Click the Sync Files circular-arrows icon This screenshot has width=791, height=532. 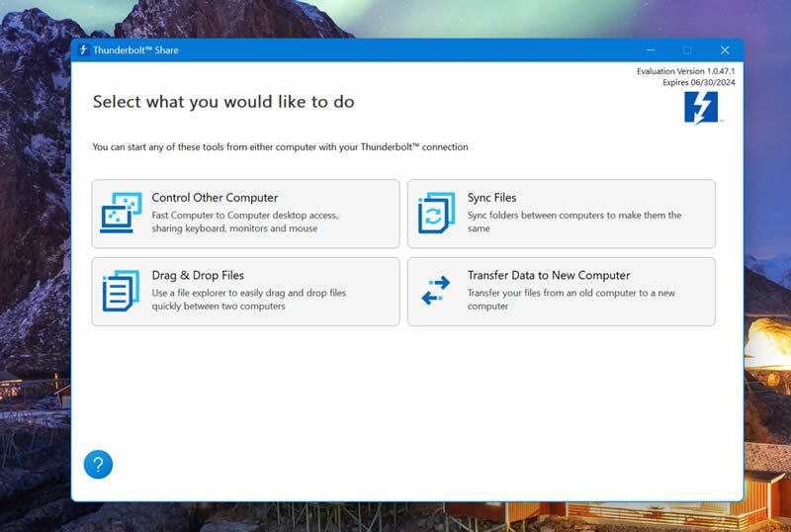(436, 213)
